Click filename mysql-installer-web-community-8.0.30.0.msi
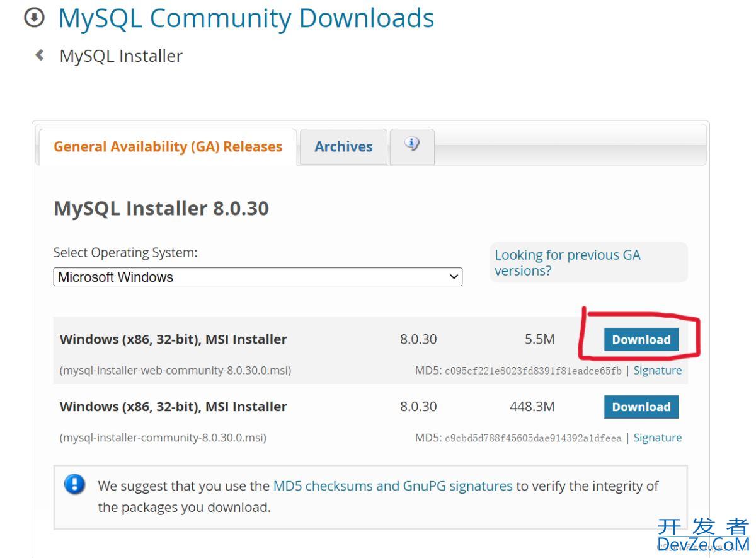The height and width of the screenshot is (558, 756). point(175,371)
